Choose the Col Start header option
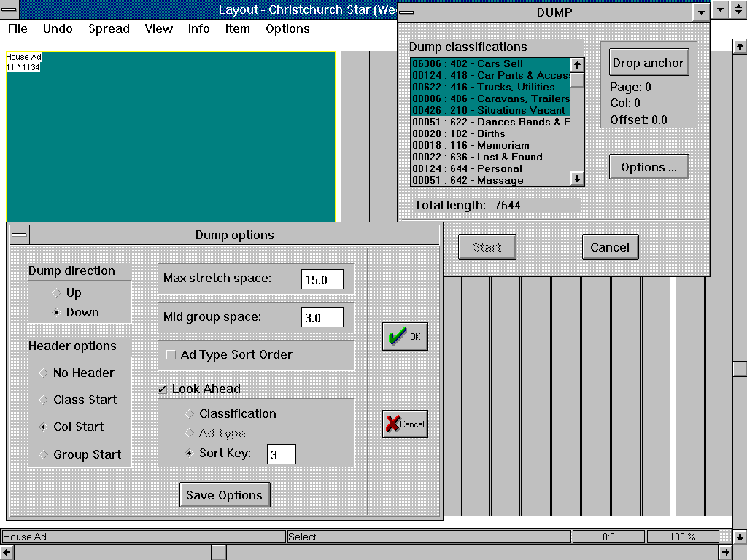Screen dimensions: 747x560 coord(71,427)
